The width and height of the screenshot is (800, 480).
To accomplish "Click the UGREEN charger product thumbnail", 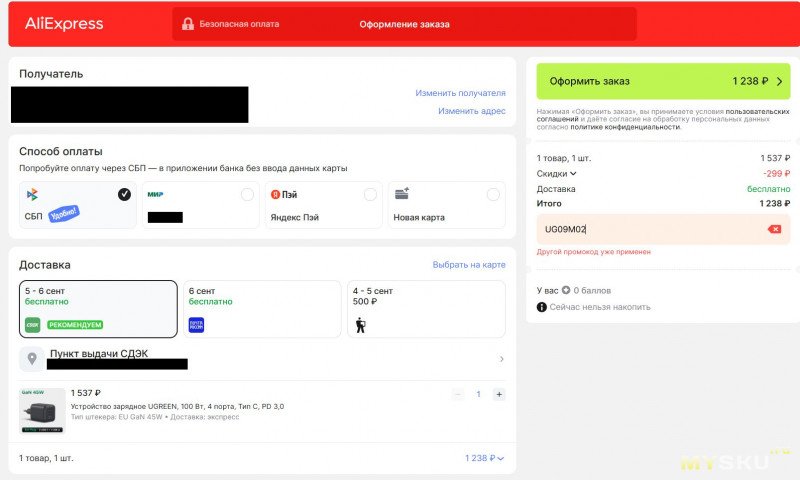I will click(x=42, y=411).
